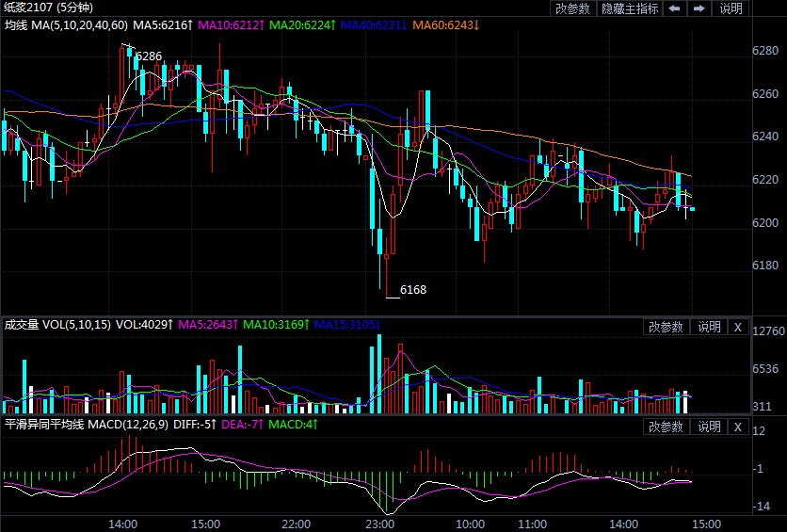Click the 6180 price axis label
The width and height of the screenshot is (787, 532).
pyautogui.click(x=765, y=266)
